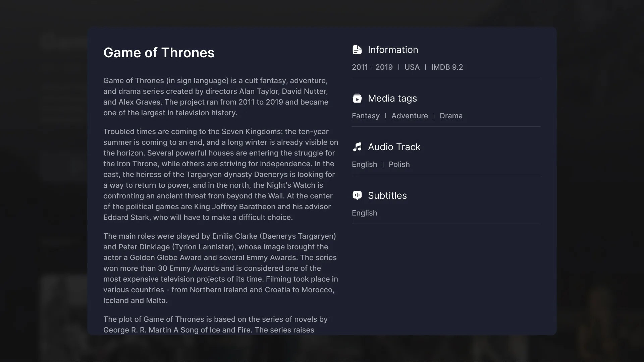The height and width of the screenshot is (362, 644).
Task: Click the paragraph mentioning Emilia Clarke
Action: [x=220, y=268]
